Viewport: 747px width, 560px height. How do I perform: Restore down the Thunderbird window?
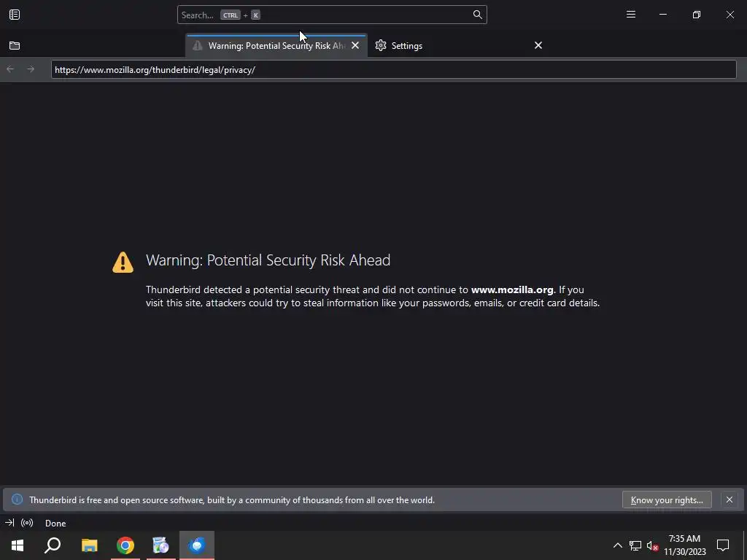coord(696,15)
